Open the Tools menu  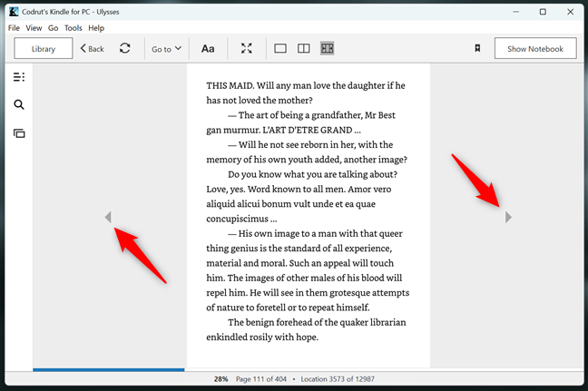[x=73, y=28]
